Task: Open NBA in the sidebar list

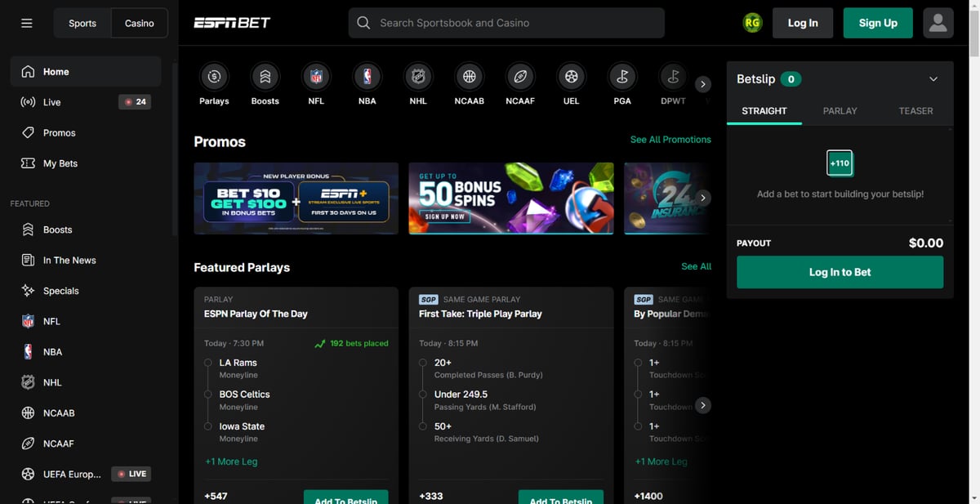Action: (x=86, y=352)
